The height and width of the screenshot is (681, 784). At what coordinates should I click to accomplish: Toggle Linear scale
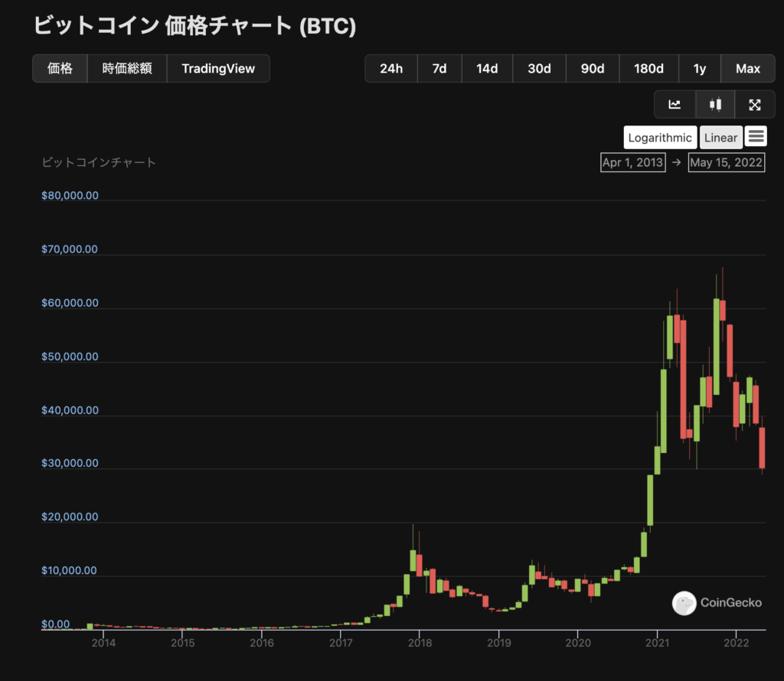(x=720, y=138)
